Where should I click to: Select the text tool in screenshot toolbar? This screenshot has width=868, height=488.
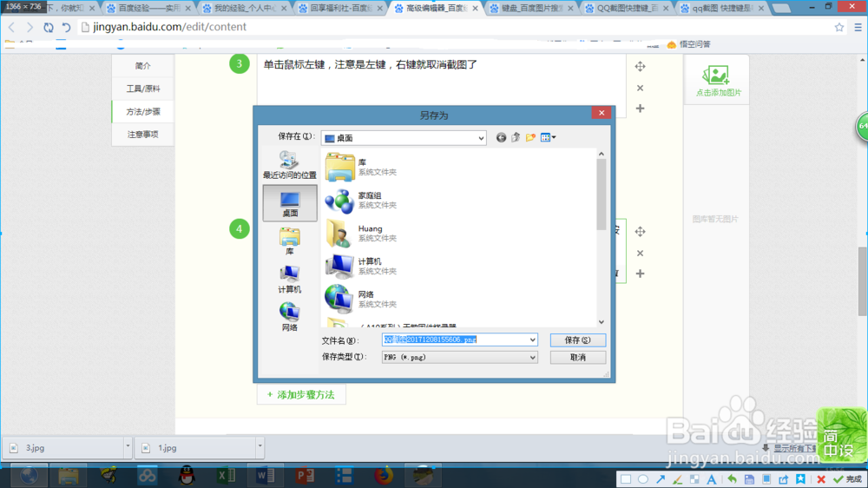pyautogui.click(x=712, y=479)
